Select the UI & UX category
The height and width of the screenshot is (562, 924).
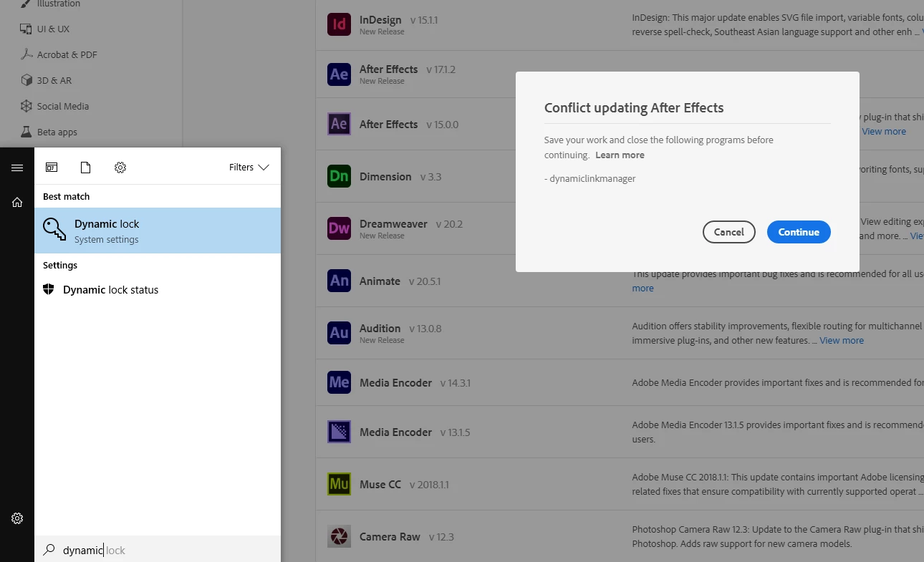(x=45, y=29)
